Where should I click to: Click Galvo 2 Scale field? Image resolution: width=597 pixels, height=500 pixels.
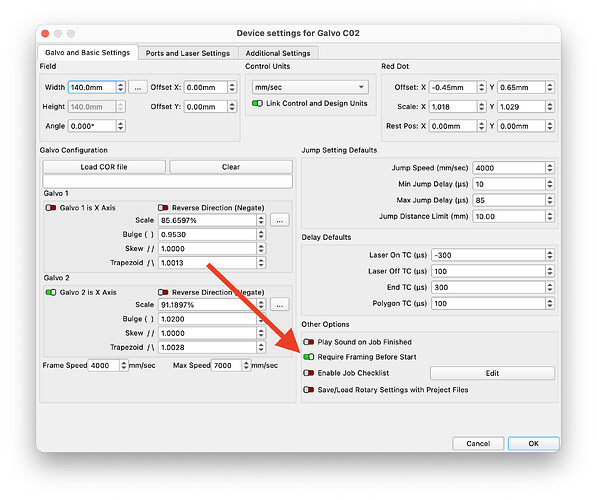208,305
